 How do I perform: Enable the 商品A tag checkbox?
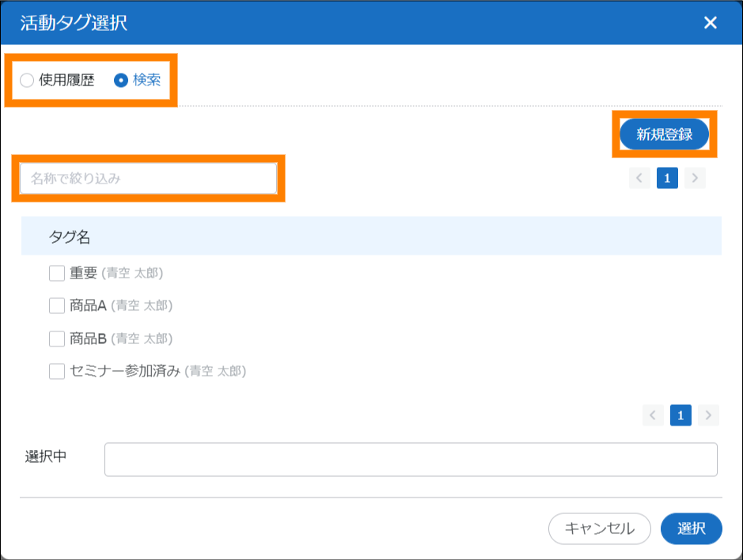coord(57,305)
